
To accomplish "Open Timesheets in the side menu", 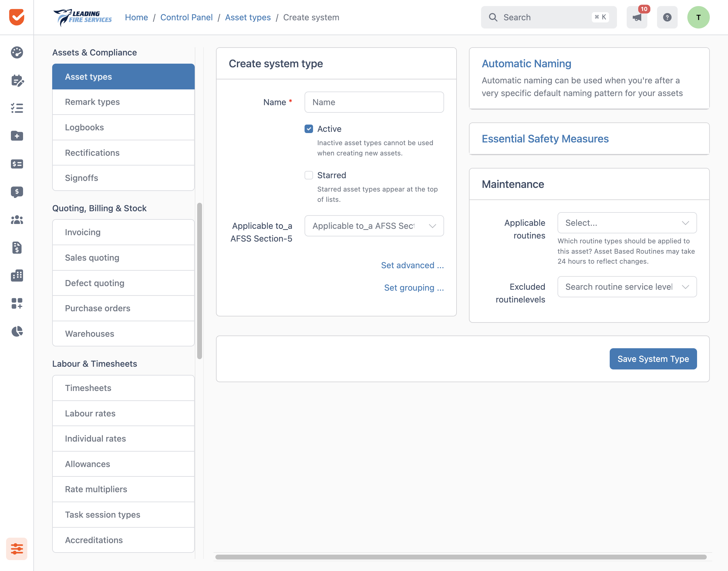I will point(123,388).
